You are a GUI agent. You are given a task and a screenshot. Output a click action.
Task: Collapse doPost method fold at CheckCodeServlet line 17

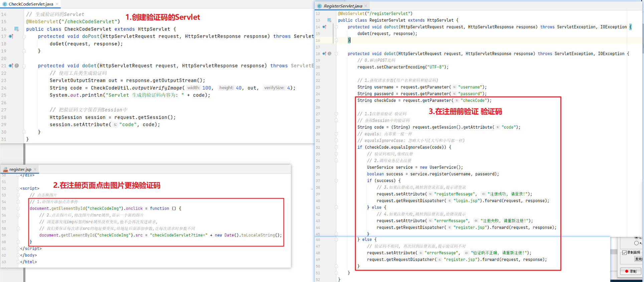[x=24, y=36]
